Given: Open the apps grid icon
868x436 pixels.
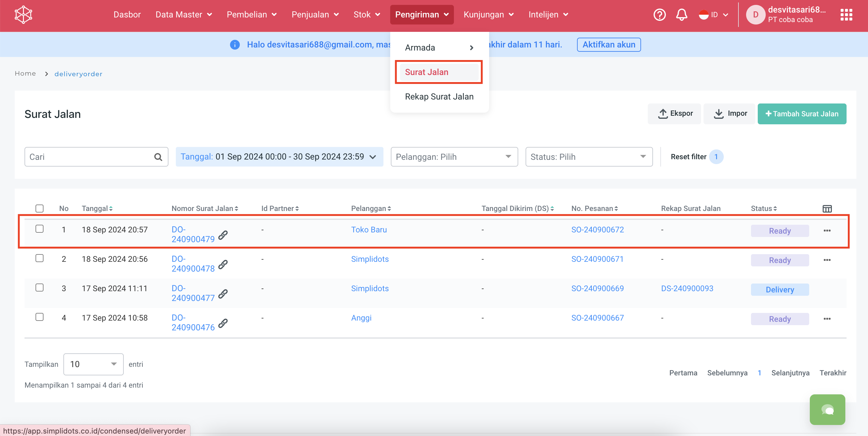Looking at the screenshot, I should pos(846,14).
